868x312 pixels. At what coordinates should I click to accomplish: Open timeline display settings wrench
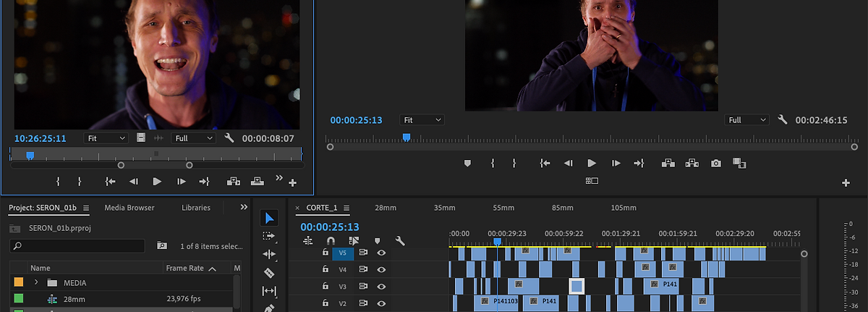[400, 241]
